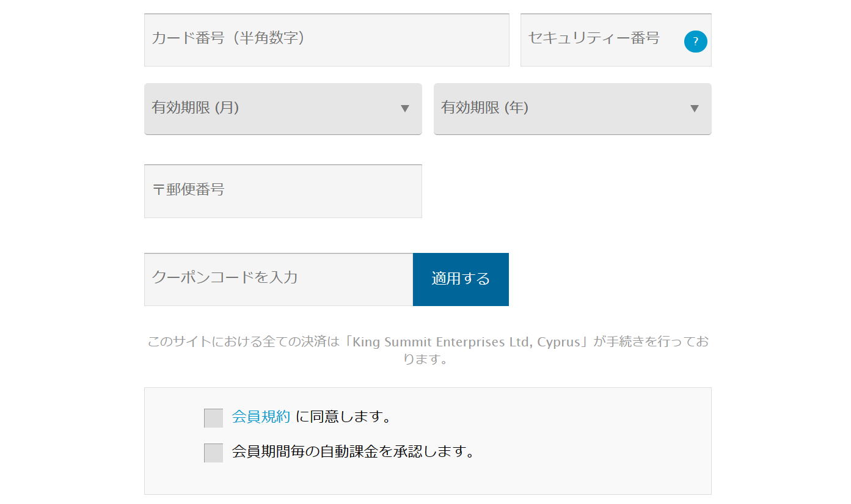Open the 会員規約 link

(261, 417)
